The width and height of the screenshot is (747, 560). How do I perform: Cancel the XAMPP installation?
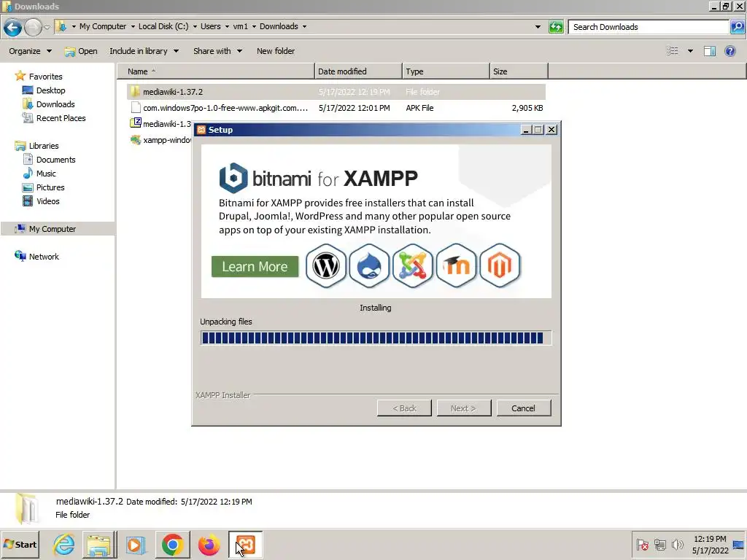(524, 408)
